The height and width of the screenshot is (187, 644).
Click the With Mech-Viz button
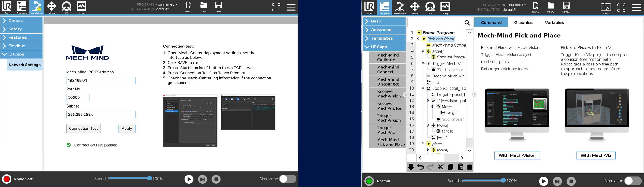pyautogui.click(x=596, y=155)
